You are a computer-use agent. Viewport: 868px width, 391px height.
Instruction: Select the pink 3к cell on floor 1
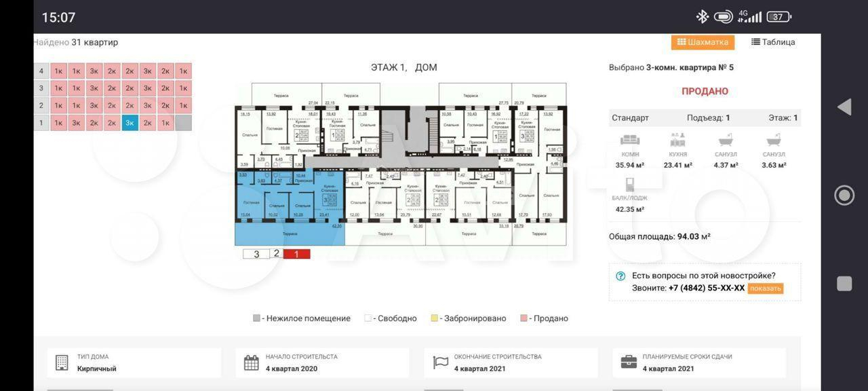pyautogui.click(x=76, y=123)
